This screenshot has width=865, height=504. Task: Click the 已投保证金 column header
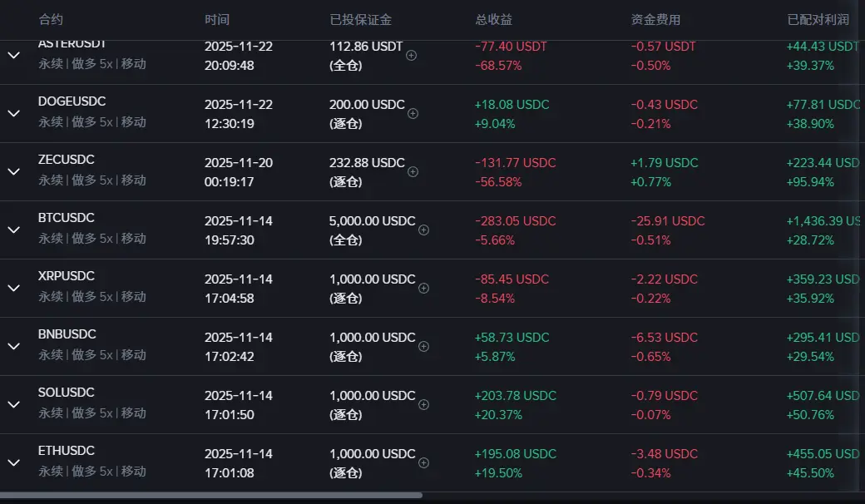pos(360,20)
